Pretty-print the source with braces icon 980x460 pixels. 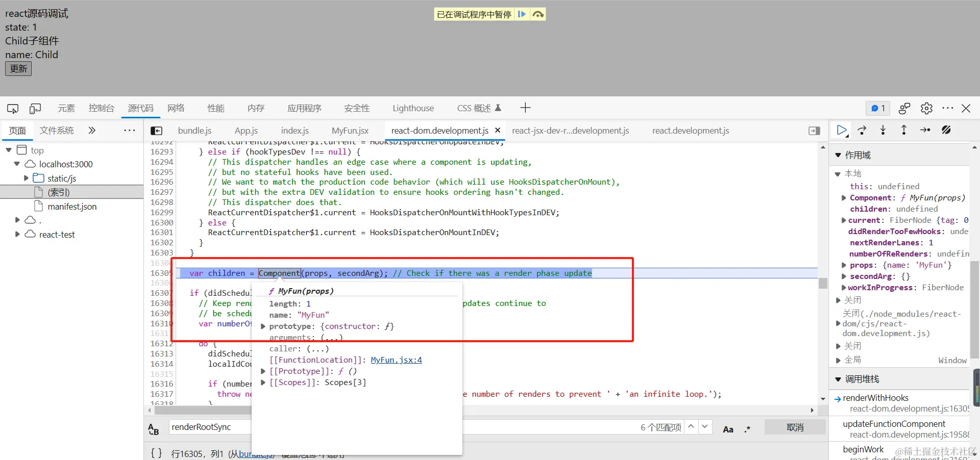tap(157, 453)
